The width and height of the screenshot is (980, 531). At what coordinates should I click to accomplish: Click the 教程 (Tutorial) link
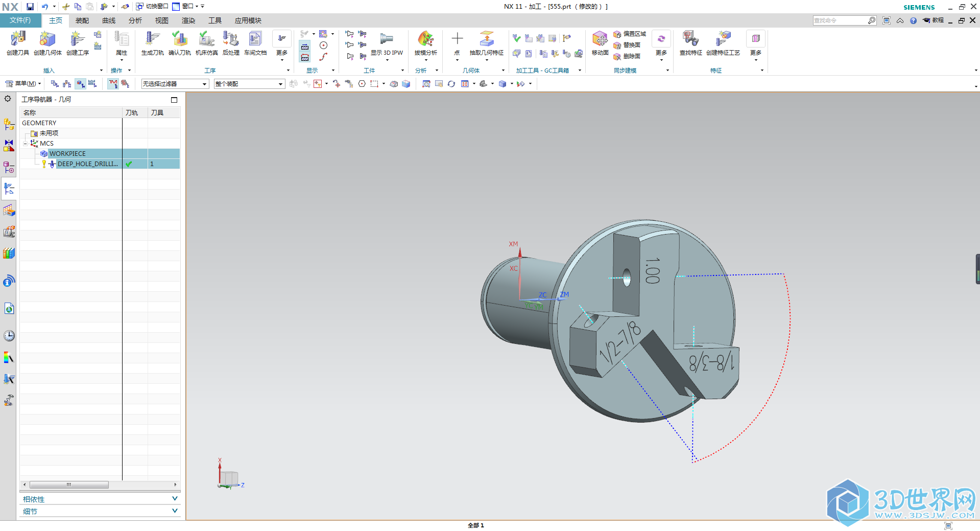coord(934,20)
